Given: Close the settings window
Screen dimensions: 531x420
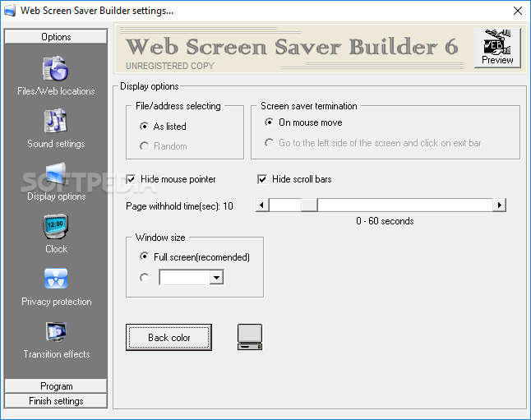Looking at the screenshot, I should 518,11.
